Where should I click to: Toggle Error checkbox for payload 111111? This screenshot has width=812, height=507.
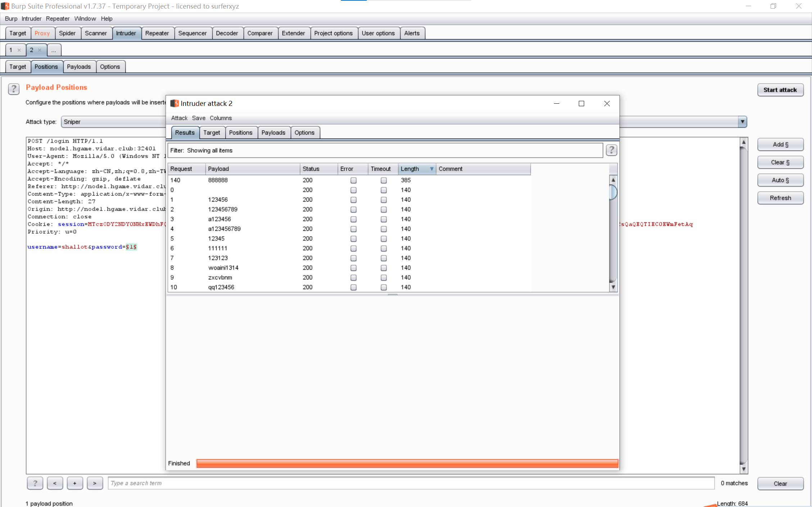tap(353, 248)
